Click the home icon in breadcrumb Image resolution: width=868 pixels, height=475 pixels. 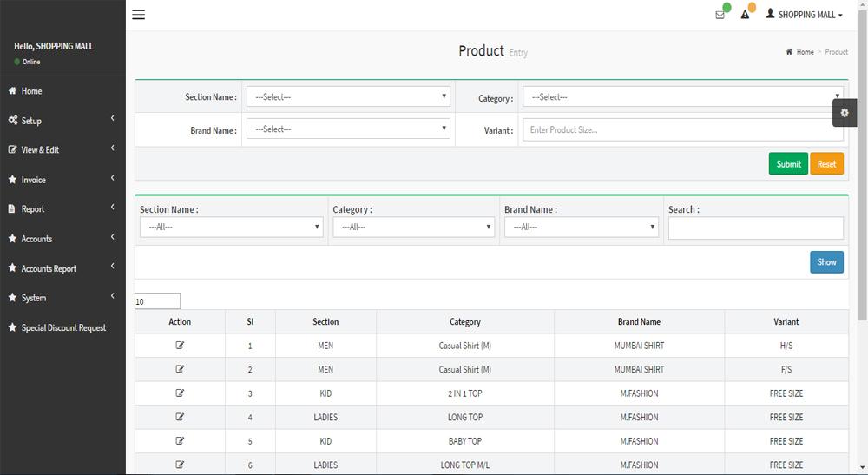click(x=789, y=52)
